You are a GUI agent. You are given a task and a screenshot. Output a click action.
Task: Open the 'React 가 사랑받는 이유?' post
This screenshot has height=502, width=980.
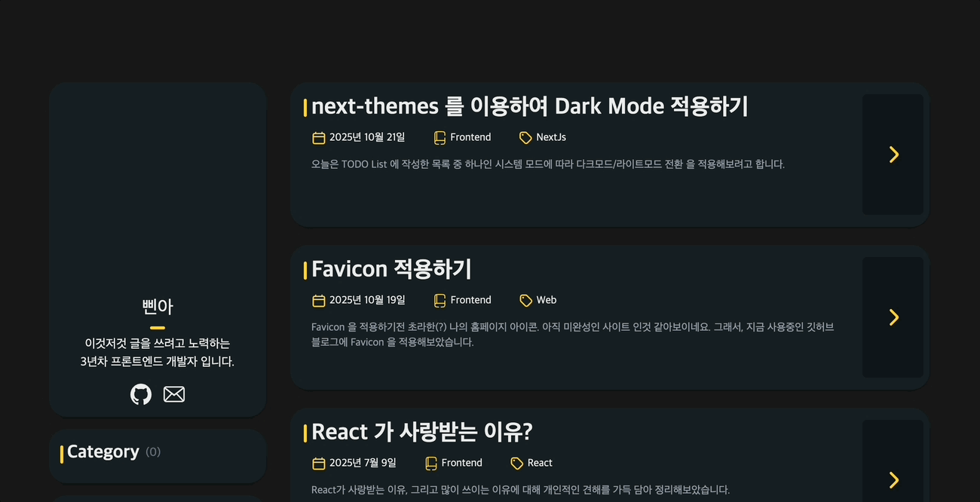pyautogui.click(x=421, y=432)
